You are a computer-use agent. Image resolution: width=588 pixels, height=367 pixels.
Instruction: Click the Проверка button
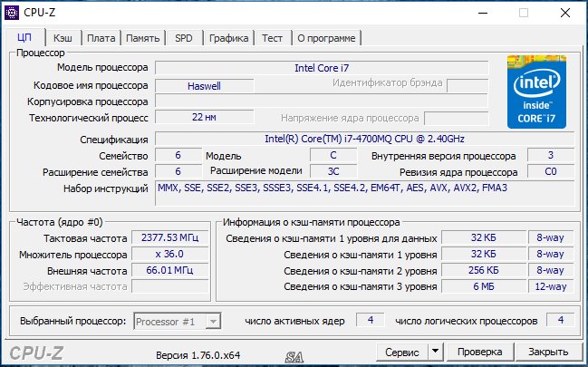click(479, 352)
